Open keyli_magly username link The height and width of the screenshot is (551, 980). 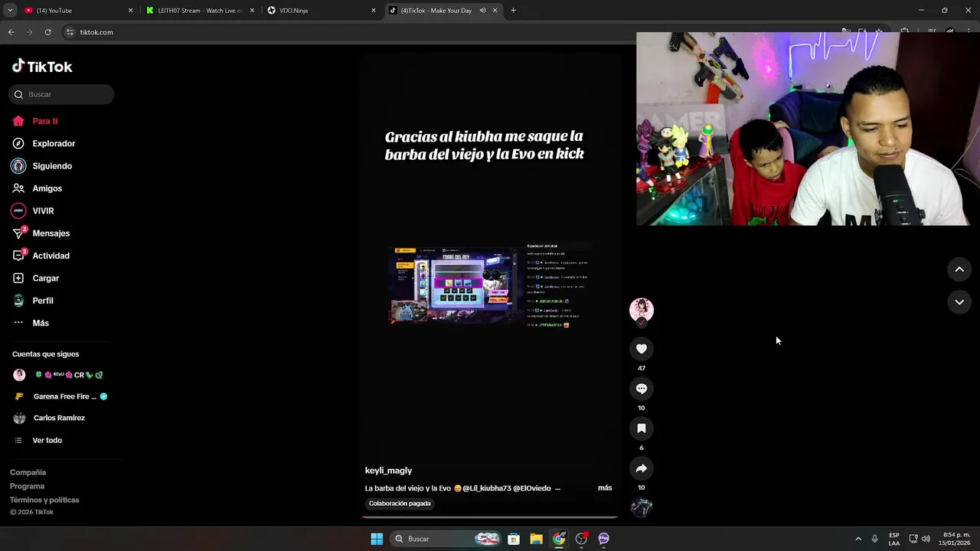388,471
